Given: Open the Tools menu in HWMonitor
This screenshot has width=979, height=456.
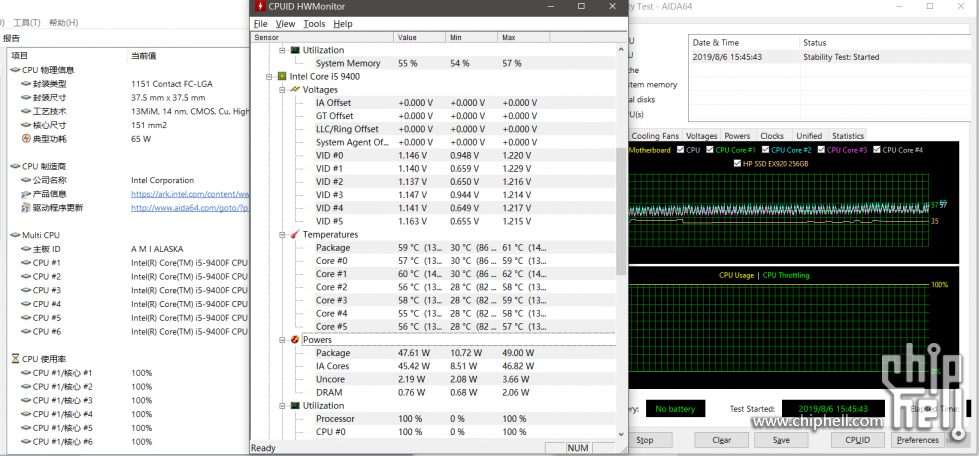Looking at the screenshot, I should [314, 24].
